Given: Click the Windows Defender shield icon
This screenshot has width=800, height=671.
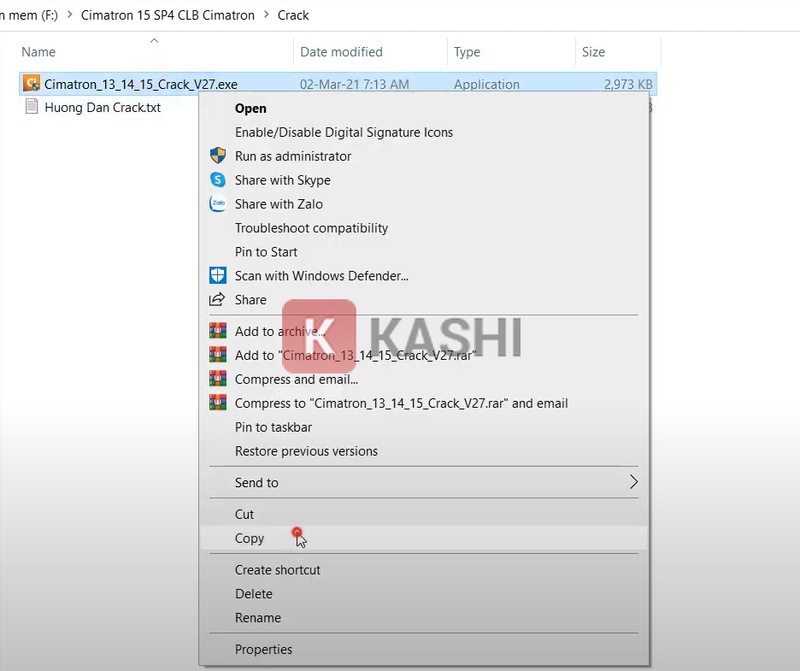Looking at the screenshot, I should [218, 276].
